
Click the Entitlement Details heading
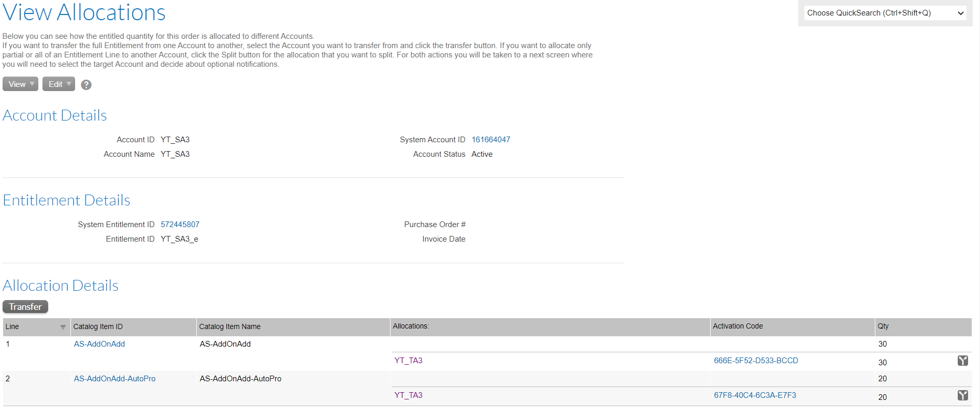click(66, 200)
